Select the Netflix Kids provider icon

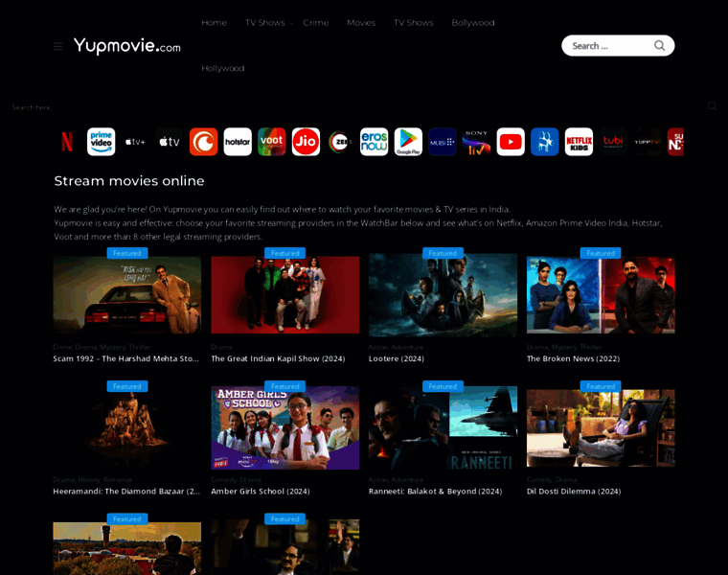pyautogui.click(x=579, y=142)
